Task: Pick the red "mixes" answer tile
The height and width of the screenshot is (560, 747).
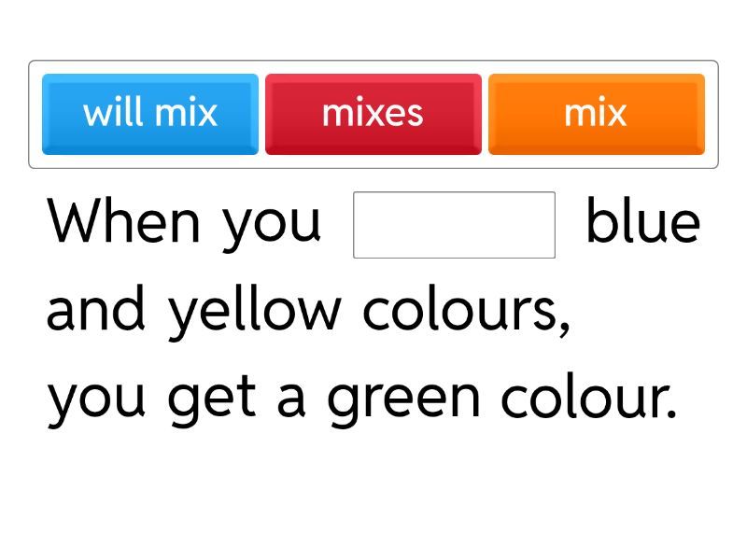Action: tap(373, 114)
